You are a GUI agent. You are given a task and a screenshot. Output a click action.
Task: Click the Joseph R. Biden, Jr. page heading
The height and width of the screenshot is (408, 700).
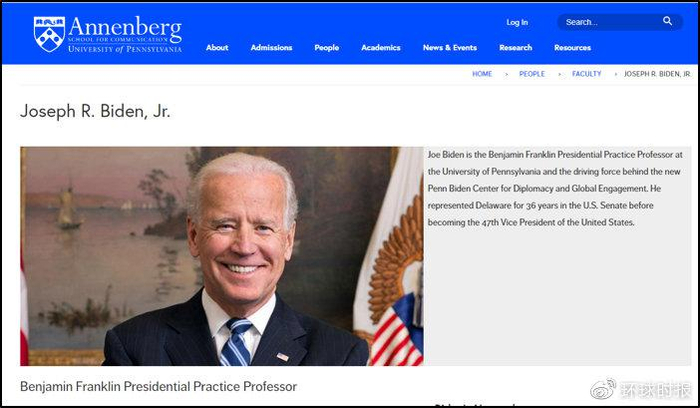pyautogui.click(x=95, y=111)
